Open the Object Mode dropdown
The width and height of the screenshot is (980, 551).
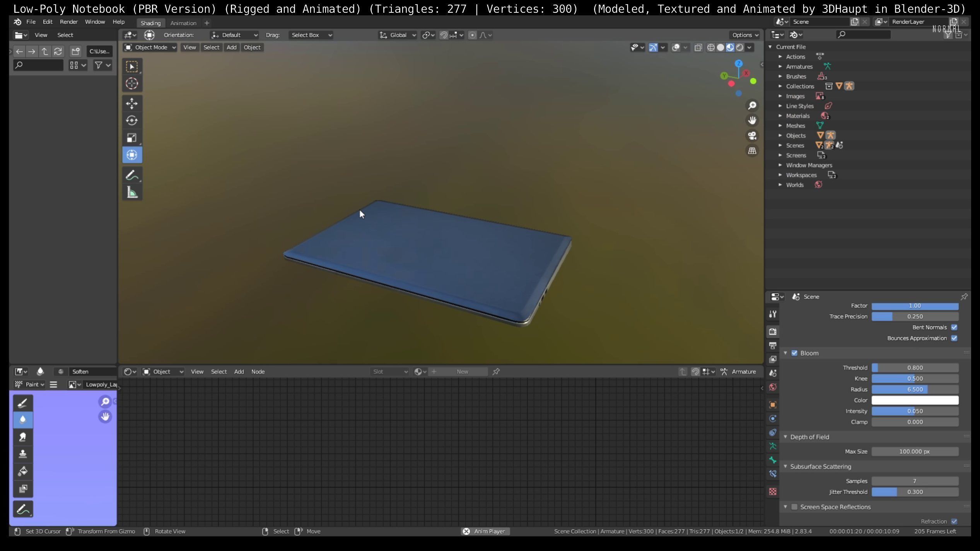150,47
